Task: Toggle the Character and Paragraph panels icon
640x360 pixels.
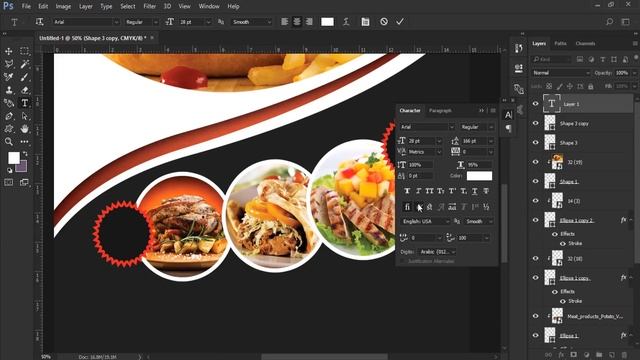Action: [365, 22]
